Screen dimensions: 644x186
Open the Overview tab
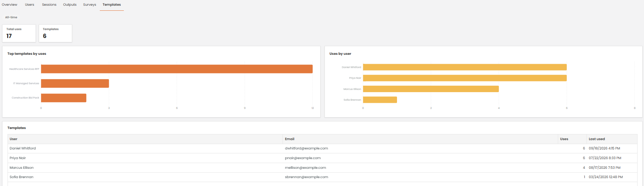pos(9,5)
